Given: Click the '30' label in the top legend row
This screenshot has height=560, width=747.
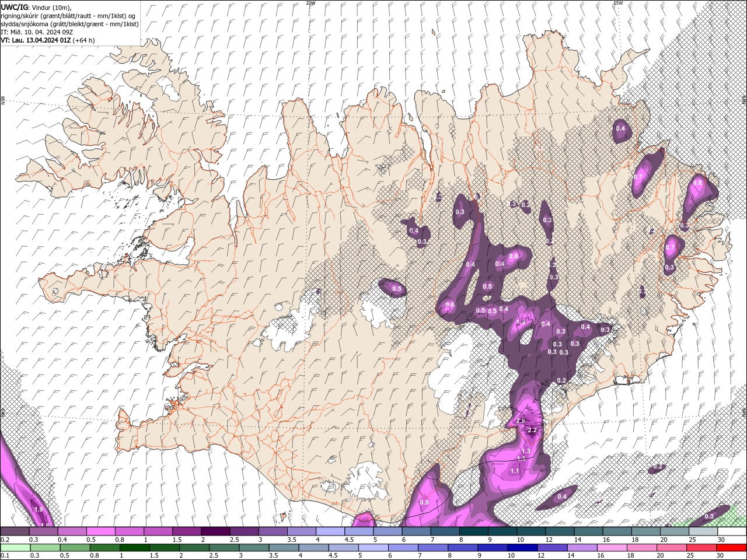Looking at the screenshot, I should [721, 540].
